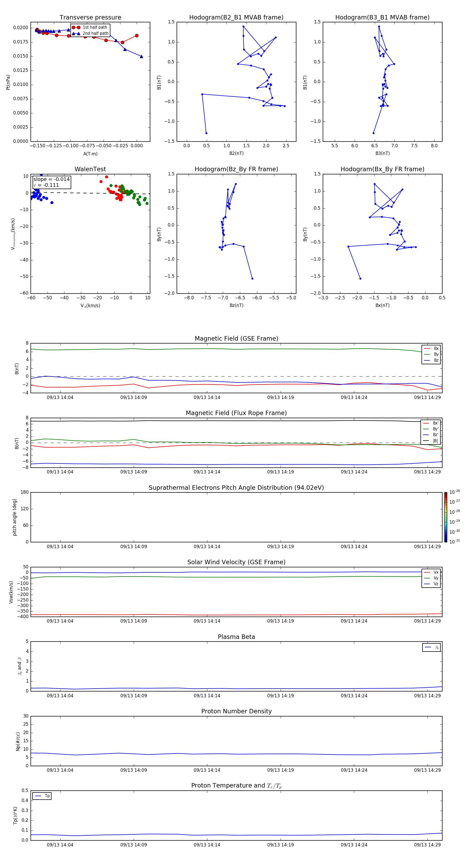The width and height of the screenshot is (473, 868).
Task: Click the dashed regression line in WalenTest plot
Action: tap(90, 193)
